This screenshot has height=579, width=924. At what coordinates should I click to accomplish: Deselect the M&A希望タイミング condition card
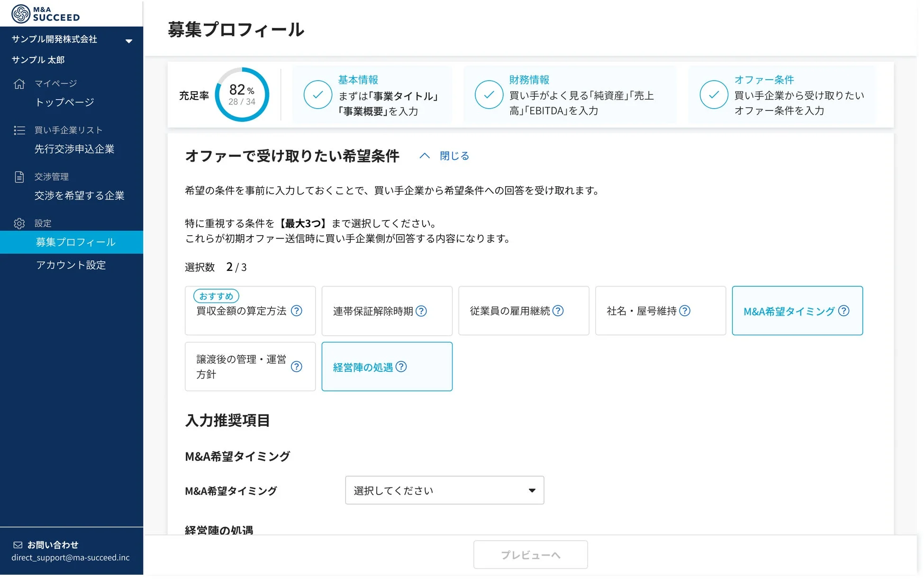pos(797,311)
